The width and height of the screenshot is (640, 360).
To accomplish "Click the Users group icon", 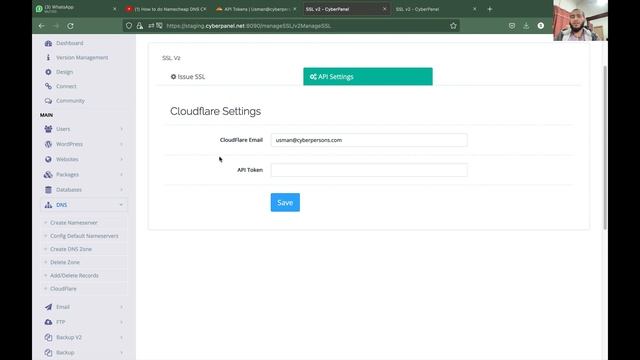I will [x=48, y=129].
